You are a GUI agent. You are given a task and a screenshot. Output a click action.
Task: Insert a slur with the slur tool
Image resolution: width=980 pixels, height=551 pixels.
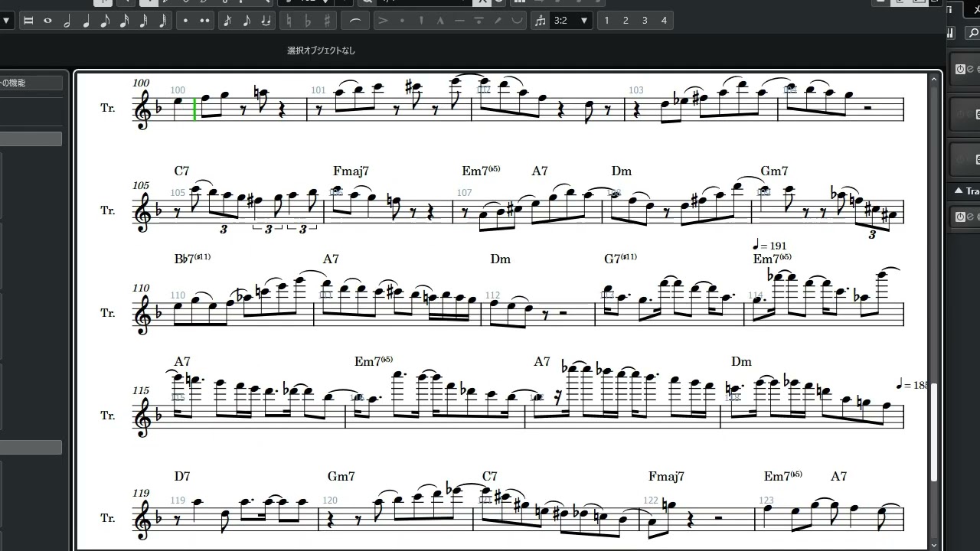coord(354,21)
